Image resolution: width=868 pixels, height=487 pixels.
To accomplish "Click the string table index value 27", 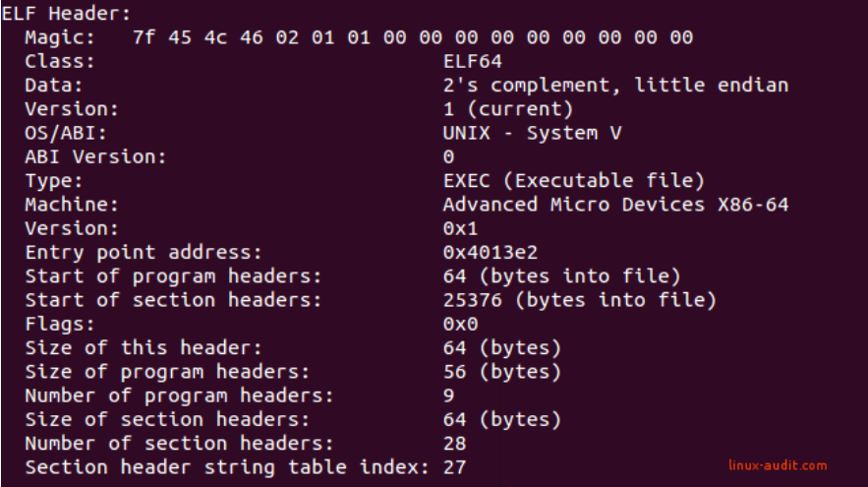I will click(454, 467).
